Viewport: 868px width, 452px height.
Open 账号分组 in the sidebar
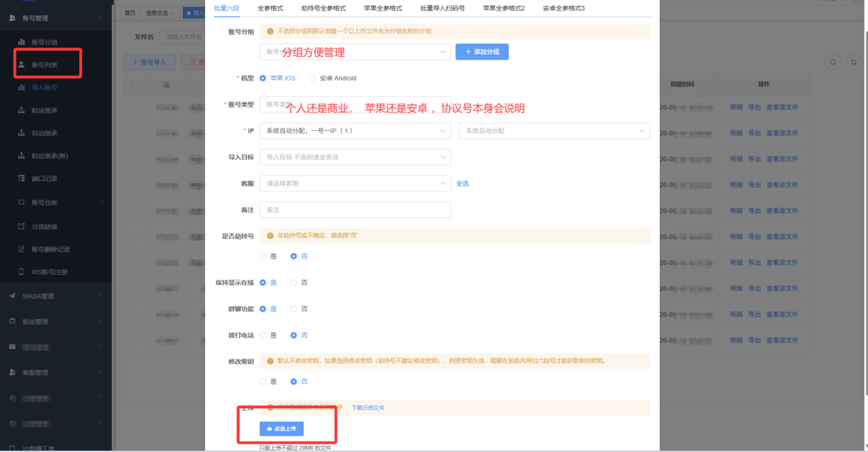coord(44,42)
